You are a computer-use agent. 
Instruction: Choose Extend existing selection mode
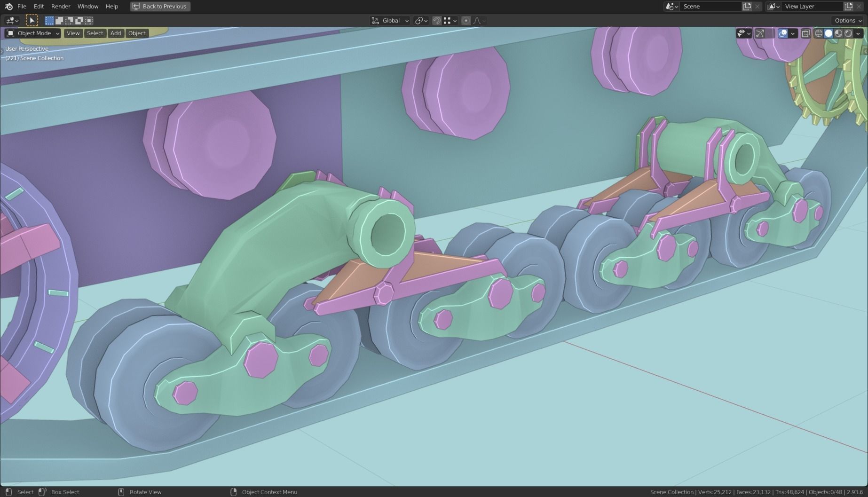tap(59, 20)
